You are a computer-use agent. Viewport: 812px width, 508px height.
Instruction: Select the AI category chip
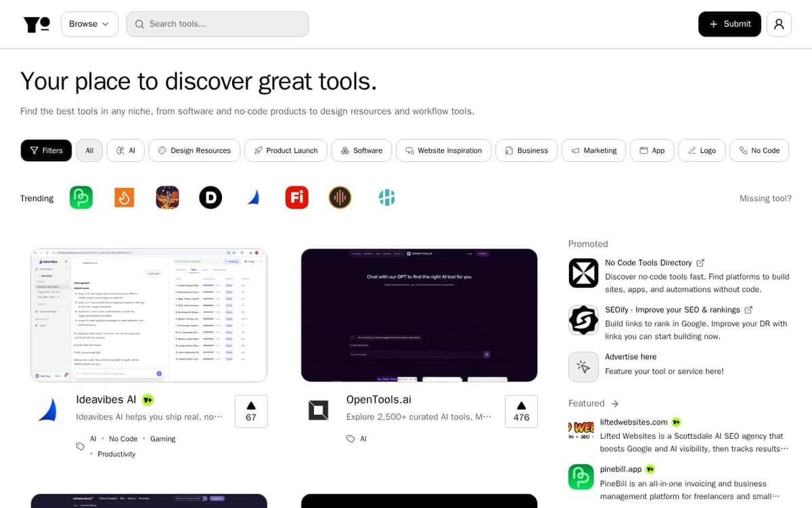[x=126, y=150]
